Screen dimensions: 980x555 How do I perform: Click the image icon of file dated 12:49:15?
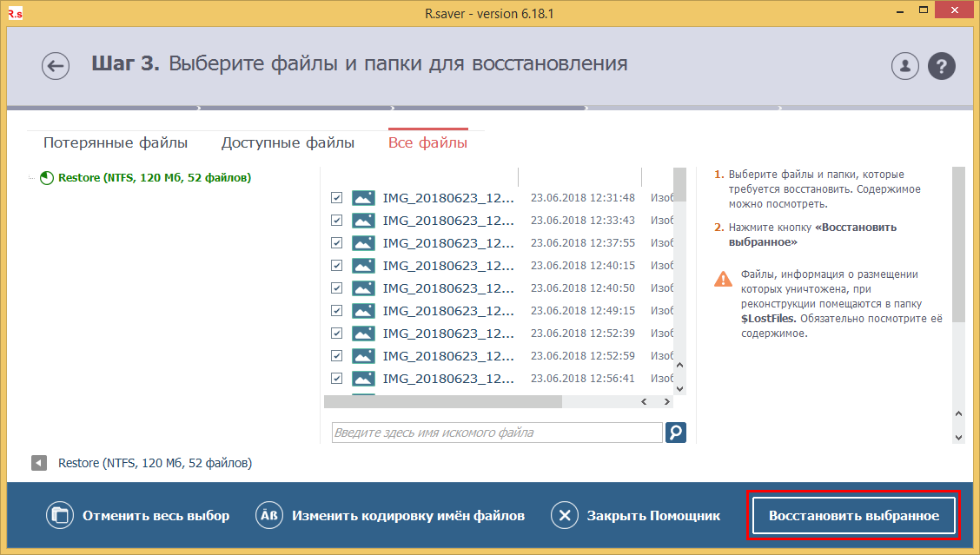(363, 311)
